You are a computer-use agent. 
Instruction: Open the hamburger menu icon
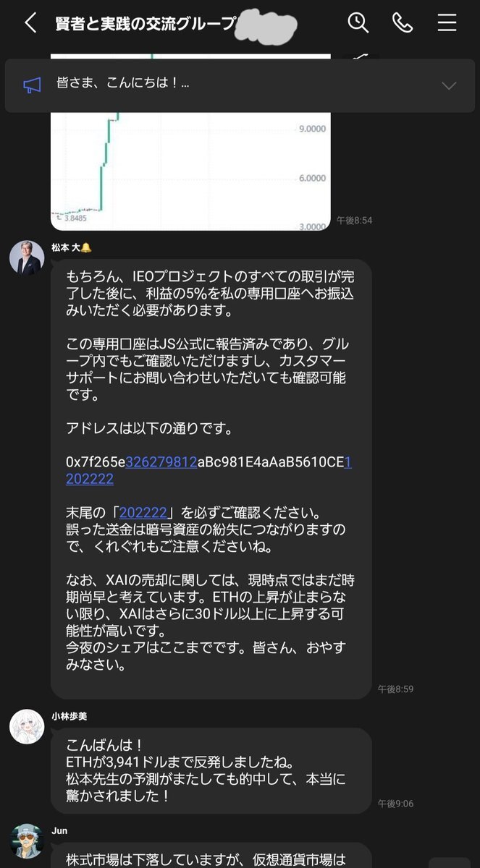(447, 22)
